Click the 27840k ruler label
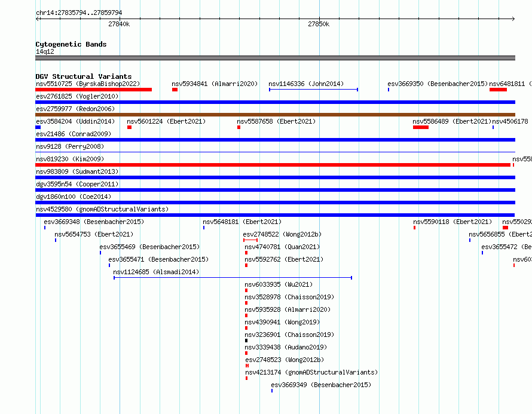 (x=119, y=24)
